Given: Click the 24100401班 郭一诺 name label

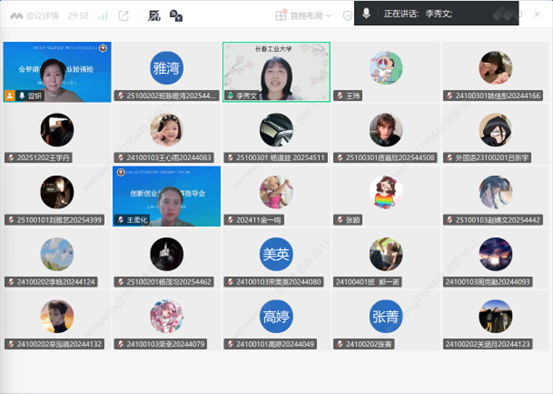Looking at the screenshot, I should click(x=367, y=282).
